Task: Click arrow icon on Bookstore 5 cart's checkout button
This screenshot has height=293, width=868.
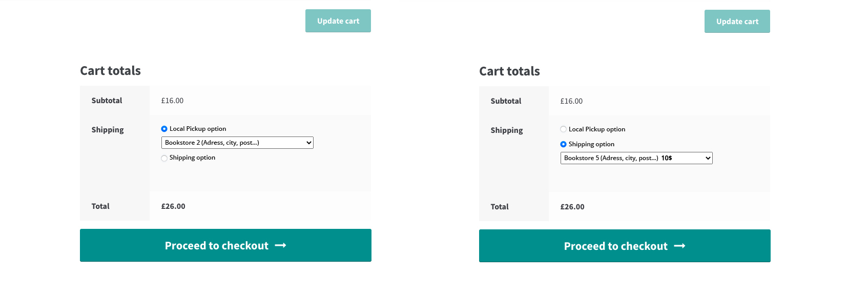Action: 679,246
